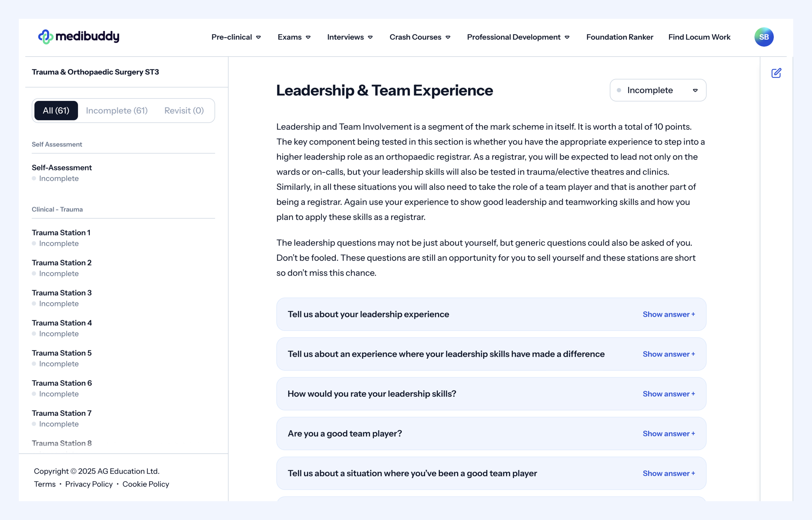Image resolution: width=812 pixels, height=520 pixels.
Task: Click the medibuddy logo icon
Action: [46, 37]
